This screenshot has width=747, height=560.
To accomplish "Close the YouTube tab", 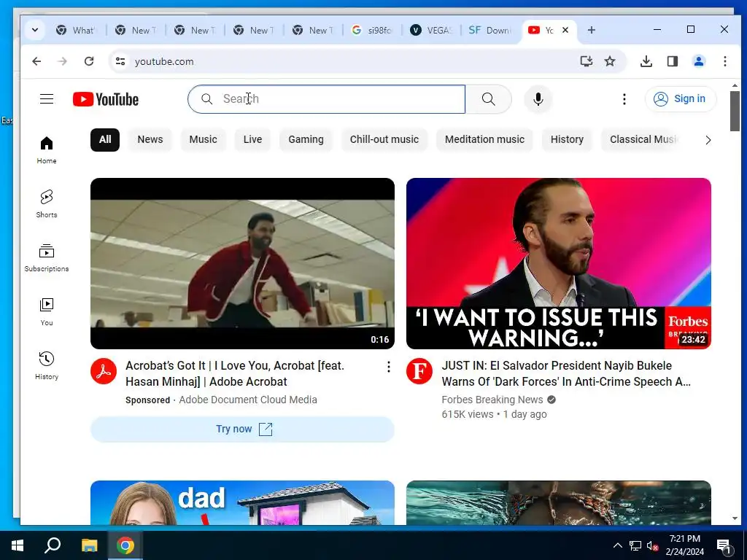I will pos(565,30).
